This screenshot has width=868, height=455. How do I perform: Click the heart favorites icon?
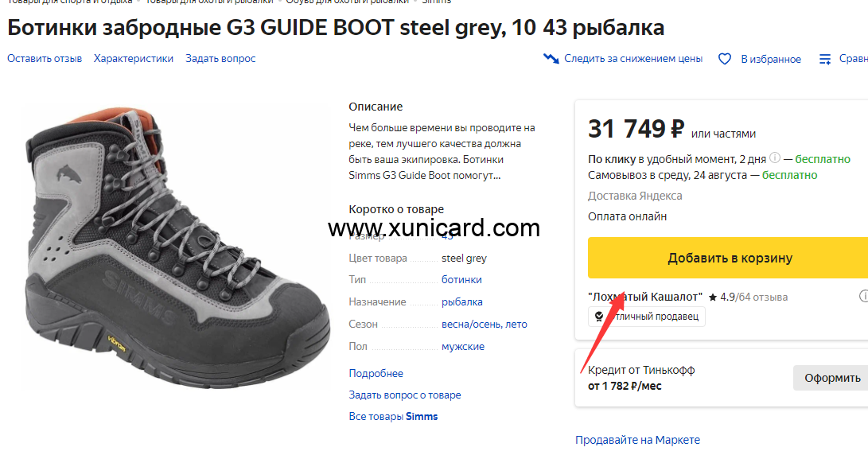724,59
